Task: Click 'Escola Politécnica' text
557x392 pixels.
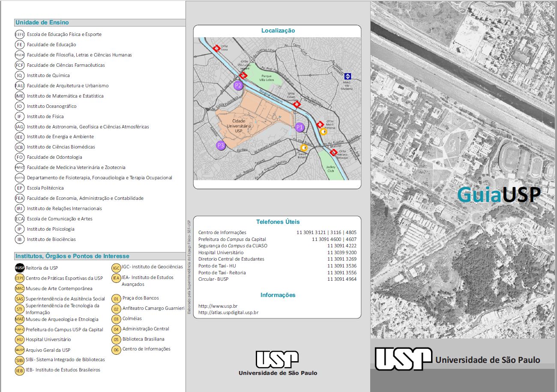Action: point(45,188)
